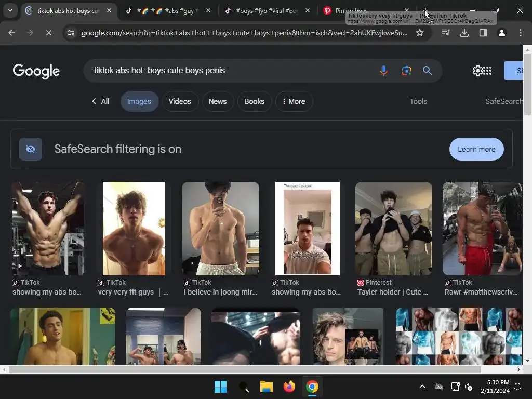
Task: Open notifications bell in system tray
Action: click(518, 387)
